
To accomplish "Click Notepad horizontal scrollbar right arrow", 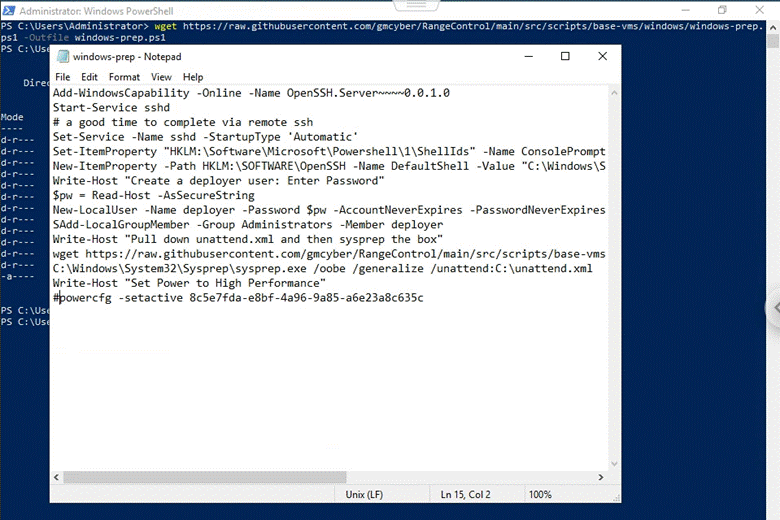I will click(601, 477).
